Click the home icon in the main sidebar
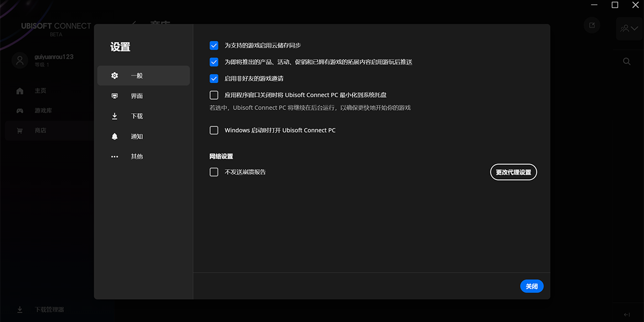Screen dimensions: 644x322 20,91
